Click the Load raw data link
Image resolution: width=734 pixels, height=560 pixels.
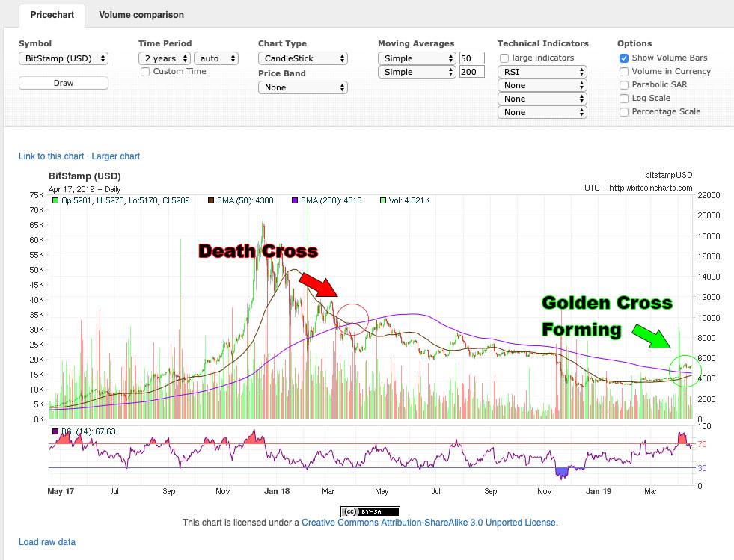tap(47, 542)
